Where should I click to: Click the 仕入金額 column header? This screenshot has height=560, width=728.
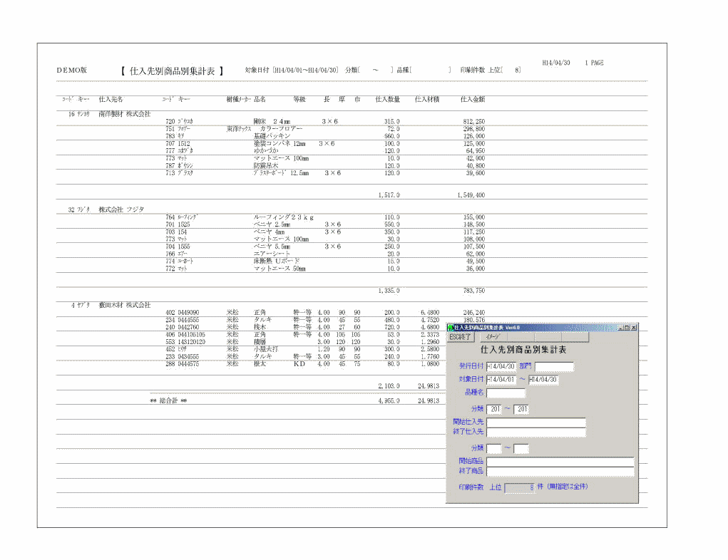coord(473,99)
